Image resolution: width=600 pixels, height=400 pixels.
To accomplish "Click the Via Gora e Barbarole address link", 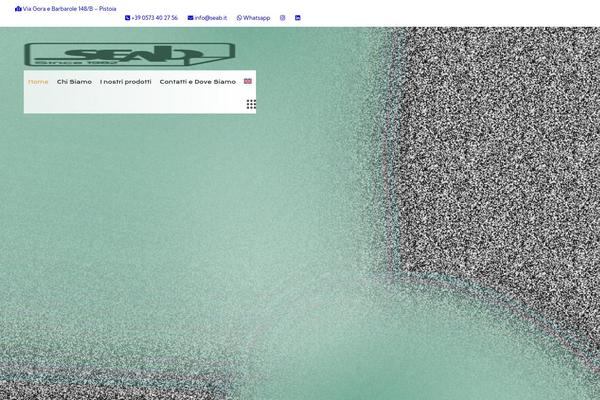I will pos(65,9).
